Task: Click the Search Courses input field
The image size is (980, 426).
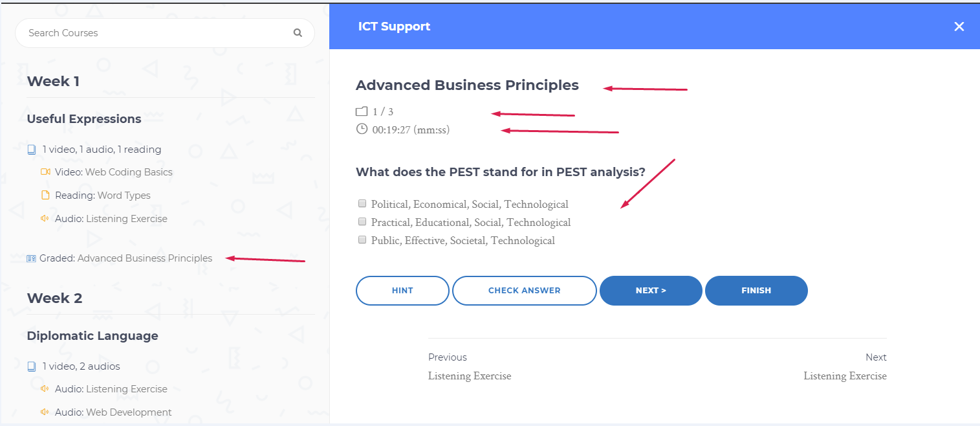Action: [149, 32]
